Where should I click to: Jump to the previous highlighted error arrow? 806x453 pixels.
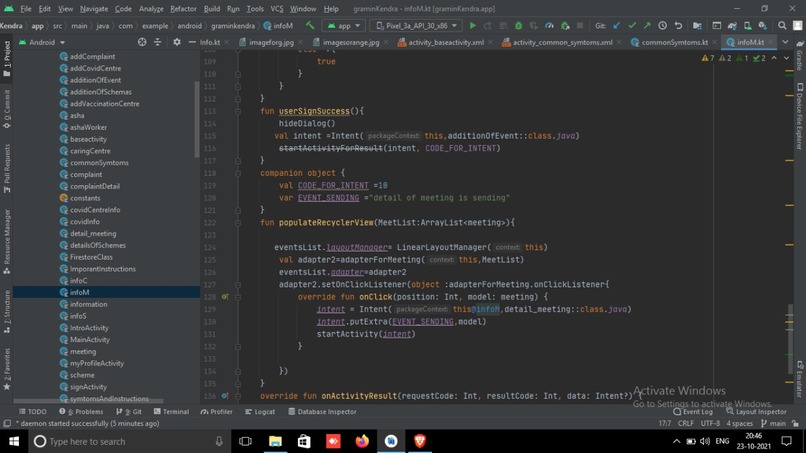(774, 58)
